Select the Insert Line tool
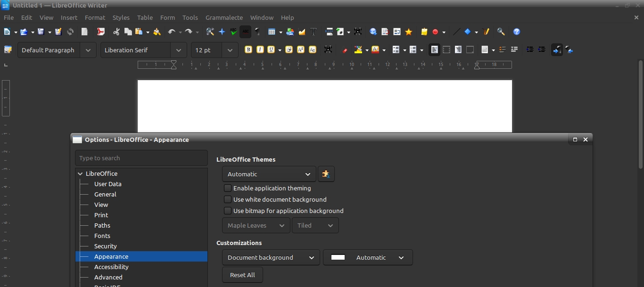Screen dimensions: 644x287 click(x=456, y=32)
